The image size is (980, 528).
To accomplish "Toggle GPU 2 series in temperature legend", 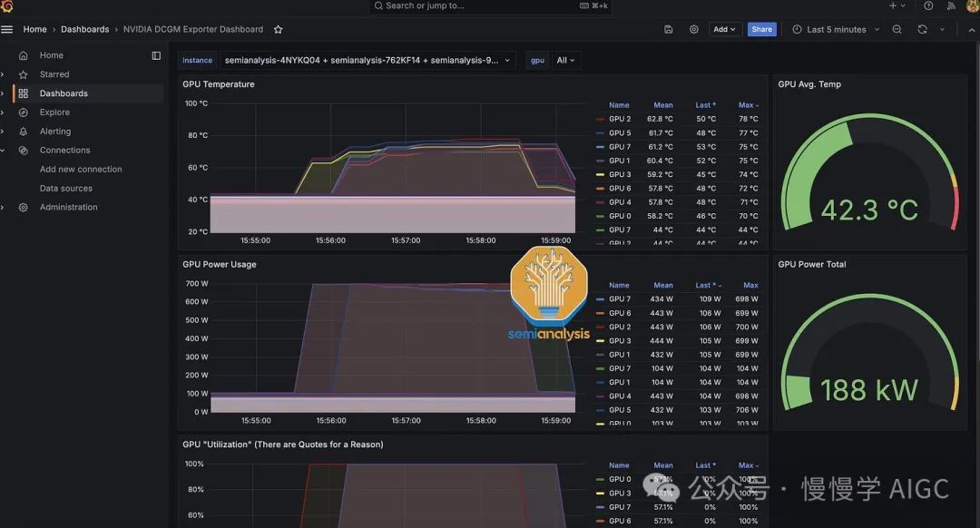I will 620,119.
